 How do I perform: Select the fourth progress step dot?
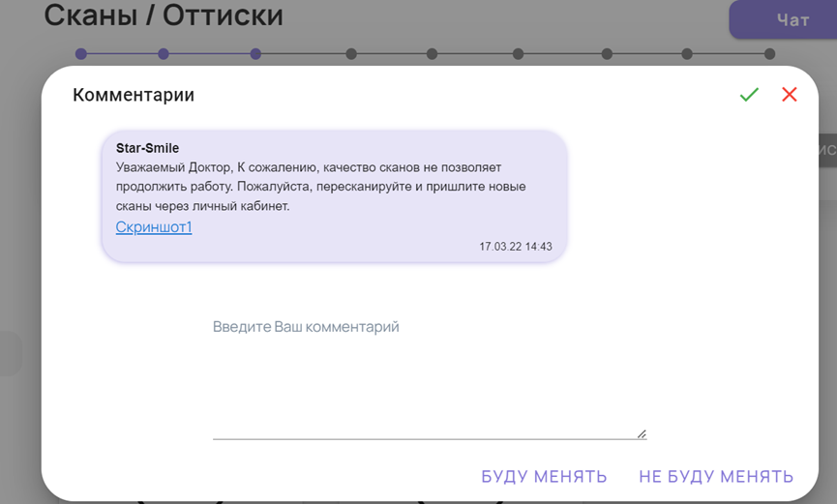pos(351,54)
